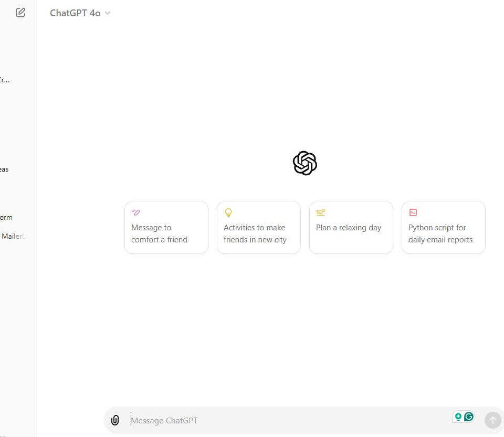Click the OpenAI logo in the center
Viewport: 504px width, 437px height.
click(x=304, y=163)
